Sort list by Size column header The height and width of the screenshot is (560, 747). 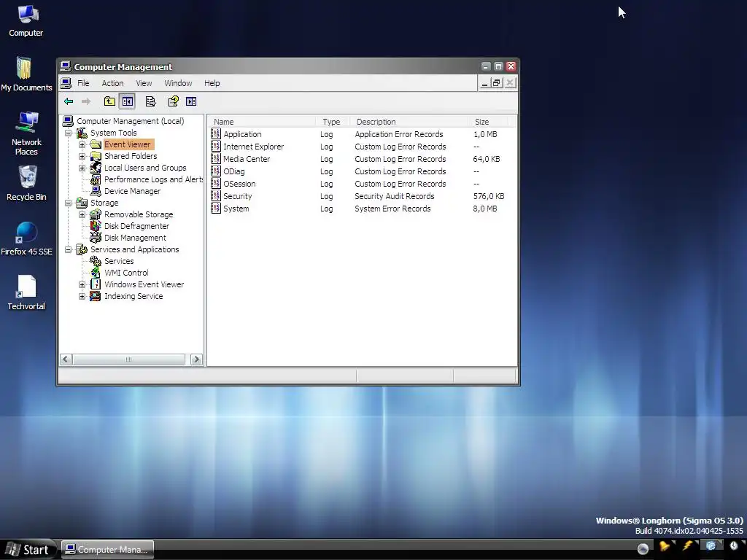pos(488,122)
